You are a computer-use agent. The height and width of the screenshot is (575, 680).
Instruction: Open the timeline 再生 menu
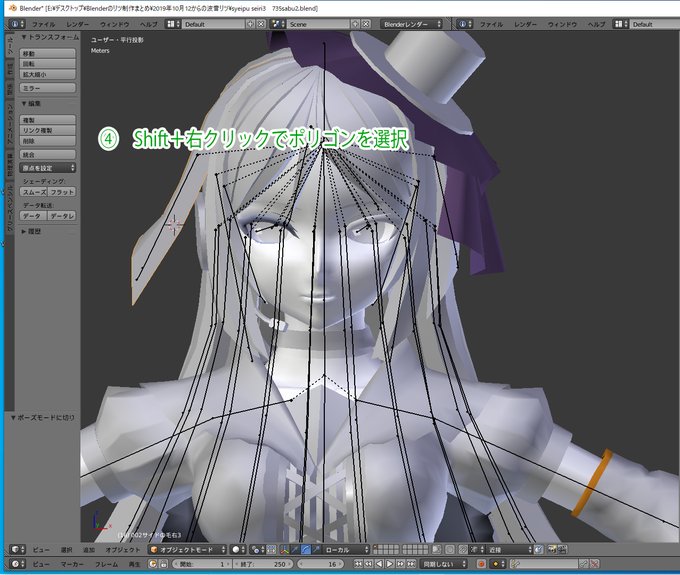134,564
